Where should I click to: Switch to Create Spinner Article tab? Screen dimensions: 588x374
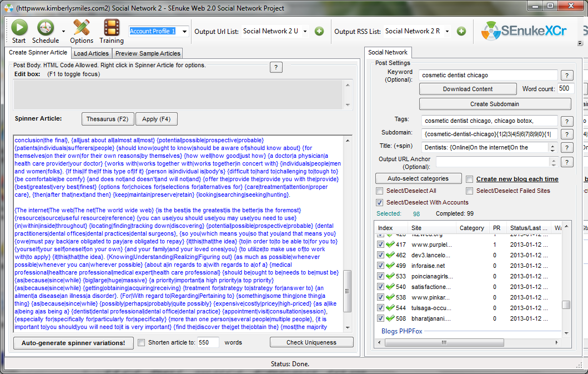click(x=38, y=53)
